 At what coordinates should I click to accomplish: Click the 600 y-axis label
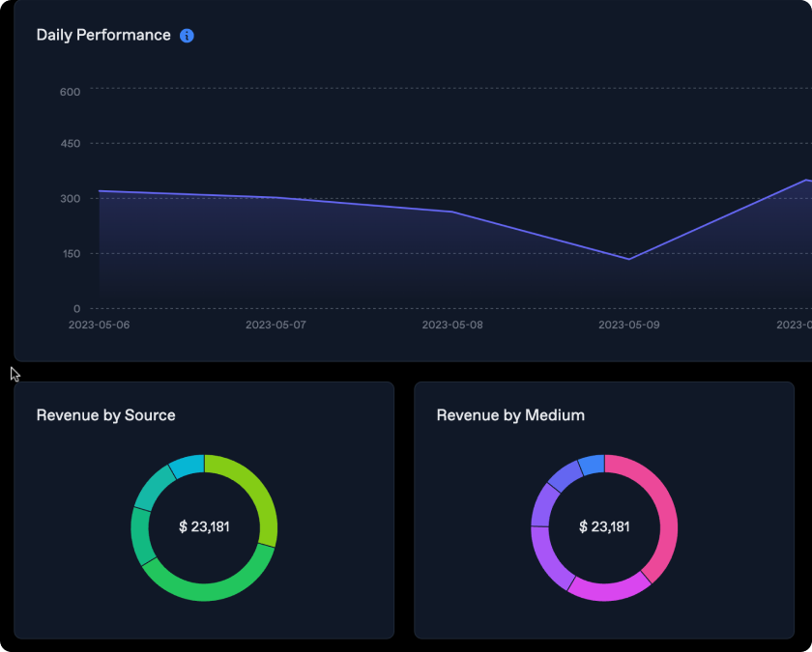[x=70, y=92]
